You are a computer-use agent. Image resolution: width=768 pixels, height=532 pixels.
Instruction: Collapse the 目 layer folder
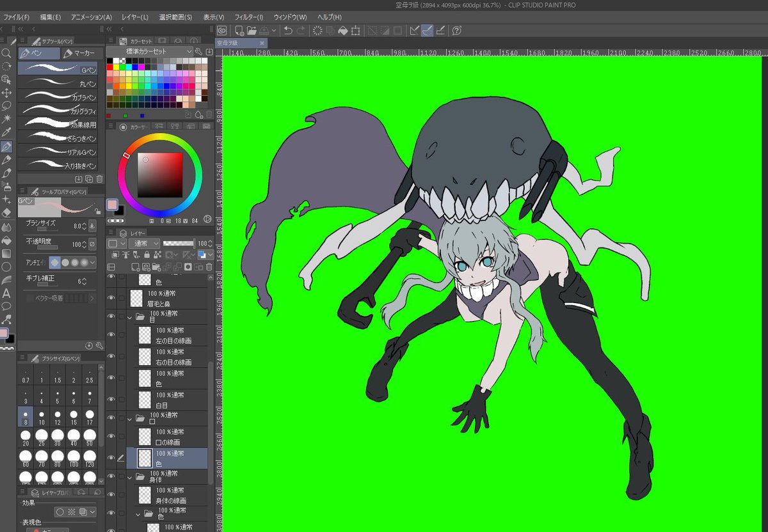[x=130, y=317]
